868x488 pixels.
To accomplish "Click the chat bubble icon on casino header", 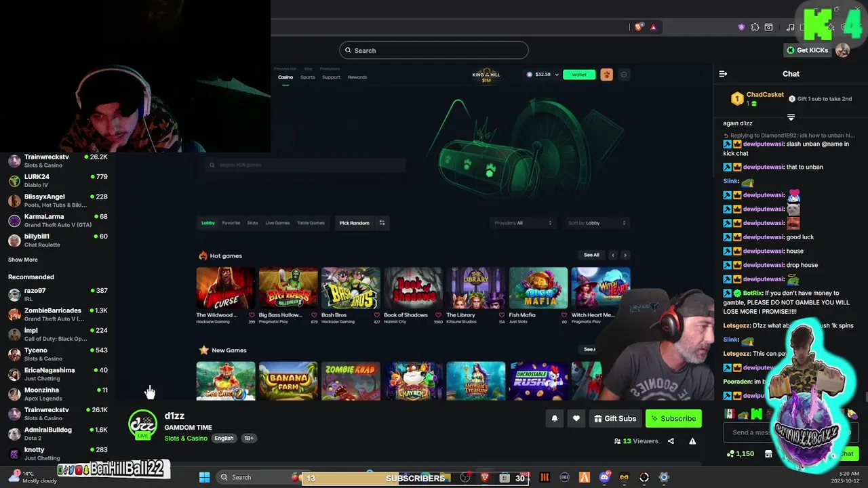I will [x=624, y=75].
